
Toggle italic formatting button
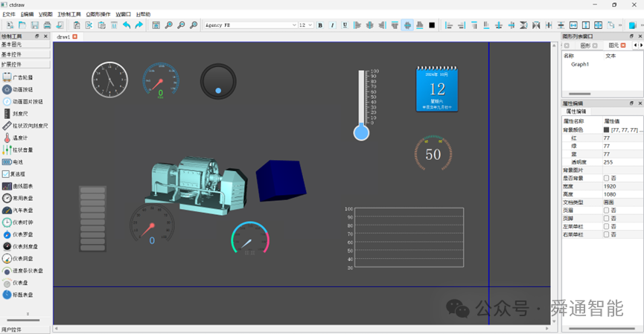333,25
